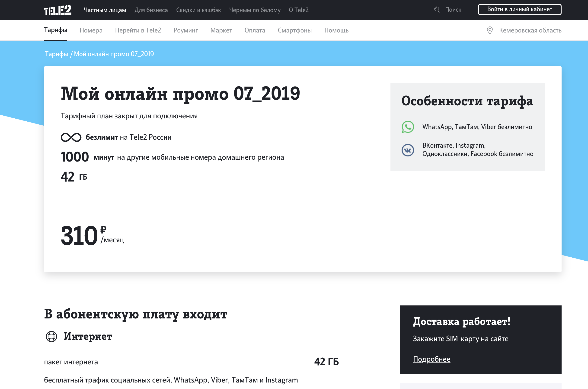
Task: Click the globe icon next to Интернет
Action: (51, 337)
